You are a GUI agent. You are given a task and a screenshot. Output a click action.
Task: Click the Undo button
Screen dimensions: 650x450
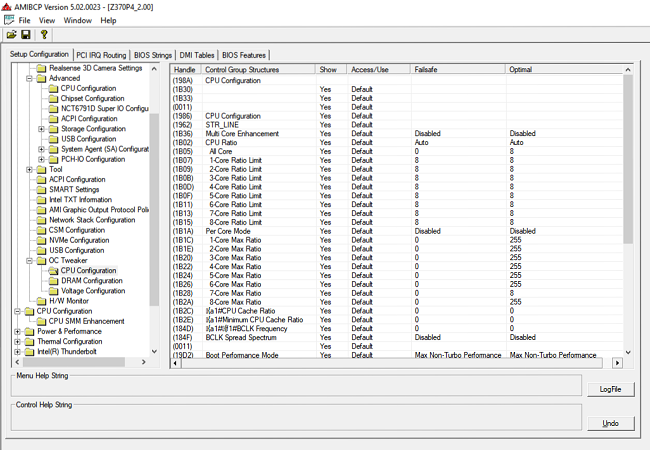click(x=610, y=423)
